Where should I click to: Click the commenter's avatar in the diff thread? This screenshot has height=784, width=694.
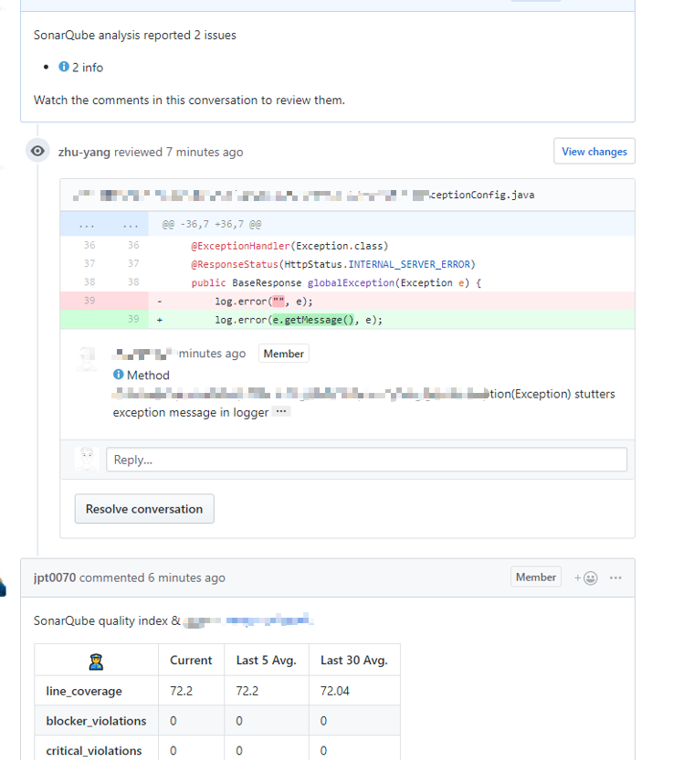[x=87, y=358]
